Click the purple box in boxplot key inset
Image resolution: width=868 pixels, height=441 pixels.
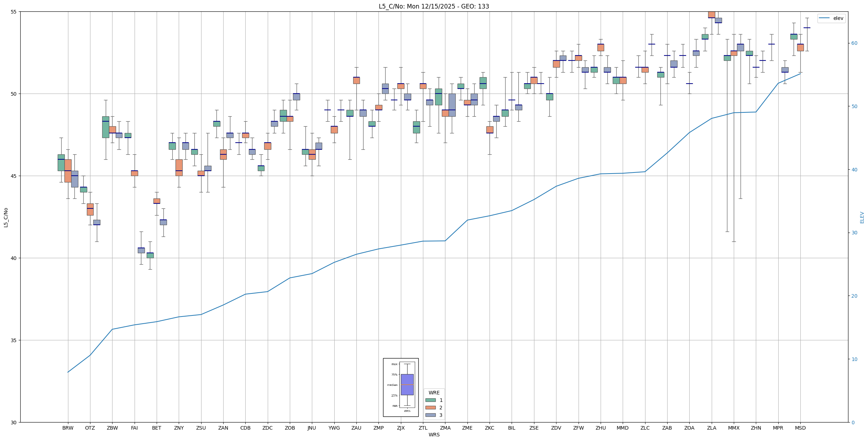[407, 384]
